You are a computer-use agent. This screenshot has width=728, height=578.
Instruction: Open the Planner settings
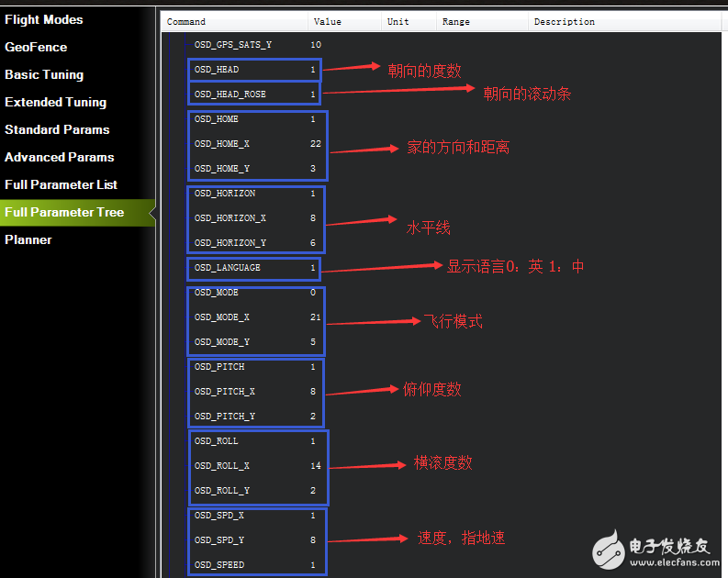pyautogui.click(x=28, y=239)
